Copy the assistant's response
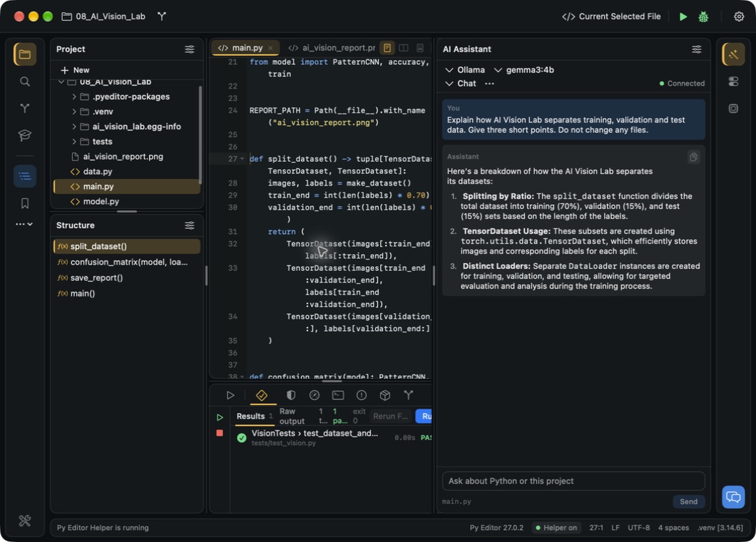Screen dimensions: 756x542 (693, 157)
